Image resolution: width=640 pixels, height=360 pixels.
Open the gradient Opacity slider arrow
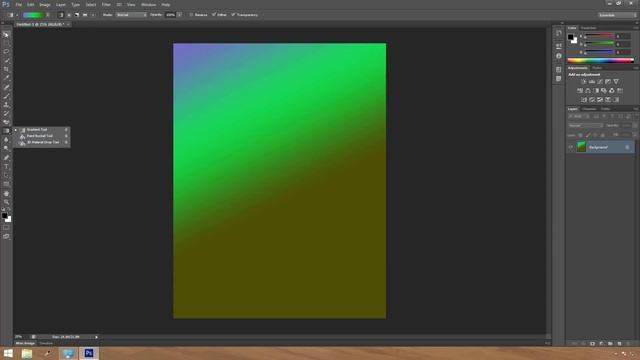179,15
